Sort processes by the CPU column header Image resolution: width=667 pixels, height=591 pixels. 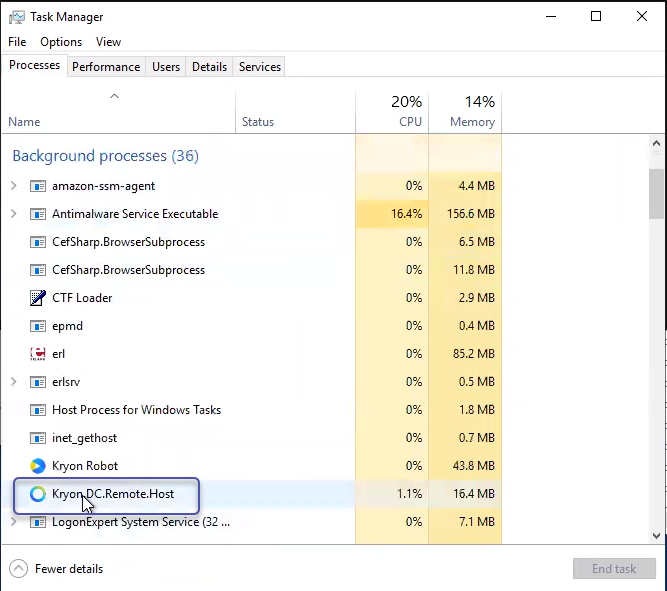[x=392, y=112]
